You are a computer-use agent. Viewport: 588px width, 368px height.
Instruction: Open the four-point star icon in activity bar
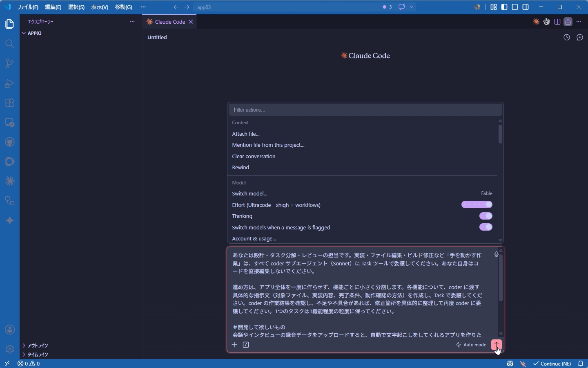[9, 220]
